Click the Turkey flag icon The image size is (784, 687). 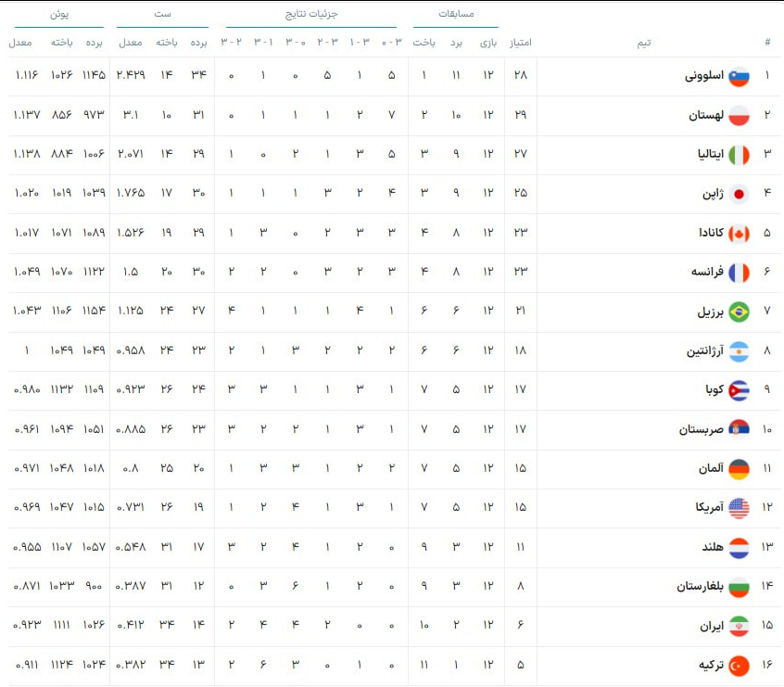(x=739, y=665)
